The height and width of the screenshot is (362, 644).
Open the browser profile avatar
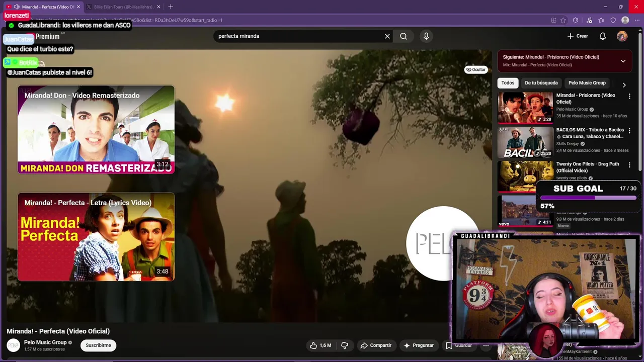[625, 20]
